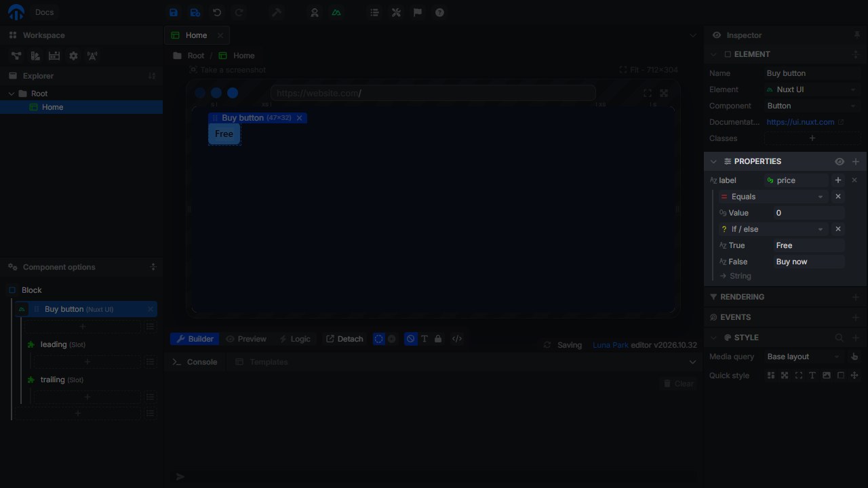Open the wrench and screwdriver tools icon
The image size is (868, 488).
pyautogui.click(x=396, y=12)
